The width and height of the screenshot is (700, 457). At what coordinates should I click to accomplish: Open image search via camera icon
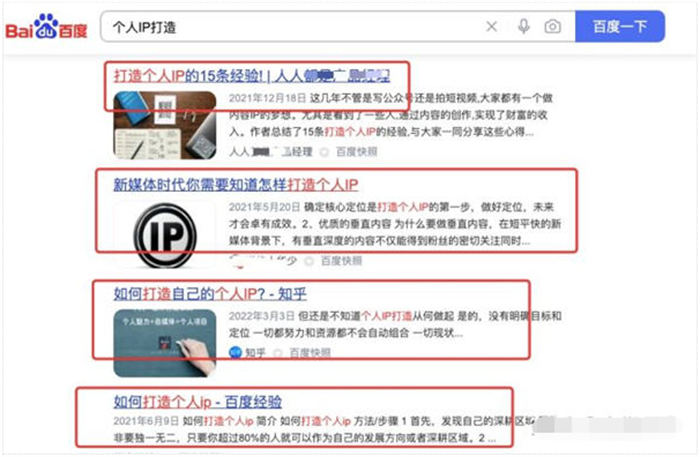click(x=553, y=27)
